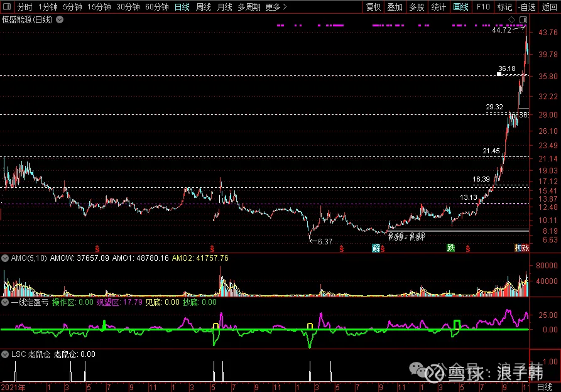Click the 老鼠仓: 0.00 value
The height and width of the screenshot is (392, 561).
click(x=74, y=354)
